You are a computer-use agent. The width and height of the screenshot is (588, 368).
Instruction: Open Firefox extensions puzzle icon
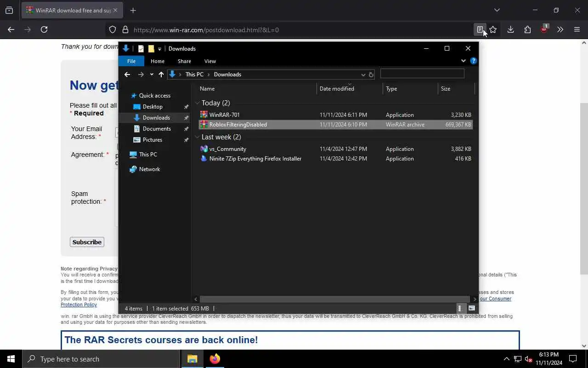click(x=527, y=29)
